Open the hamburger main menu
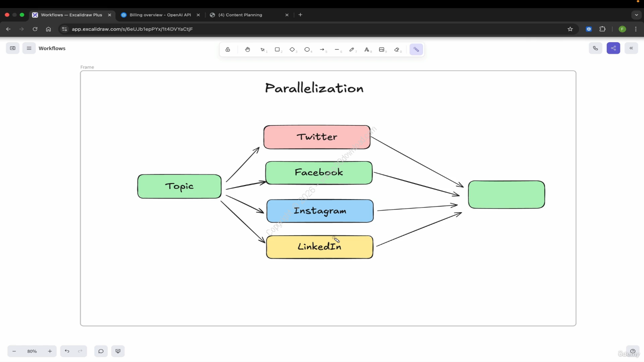The image size is (644, 362). (x=29, y=48)
